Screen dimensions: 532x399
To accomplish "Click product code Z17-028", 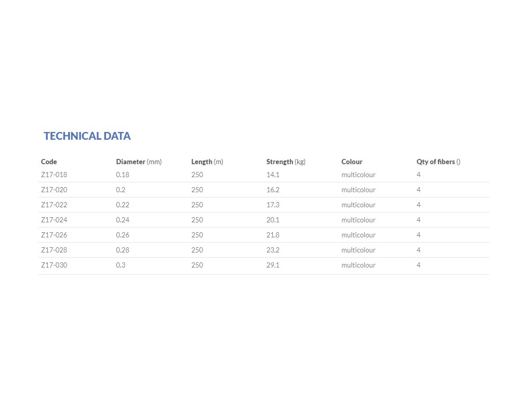I will (x=54, y=250).
